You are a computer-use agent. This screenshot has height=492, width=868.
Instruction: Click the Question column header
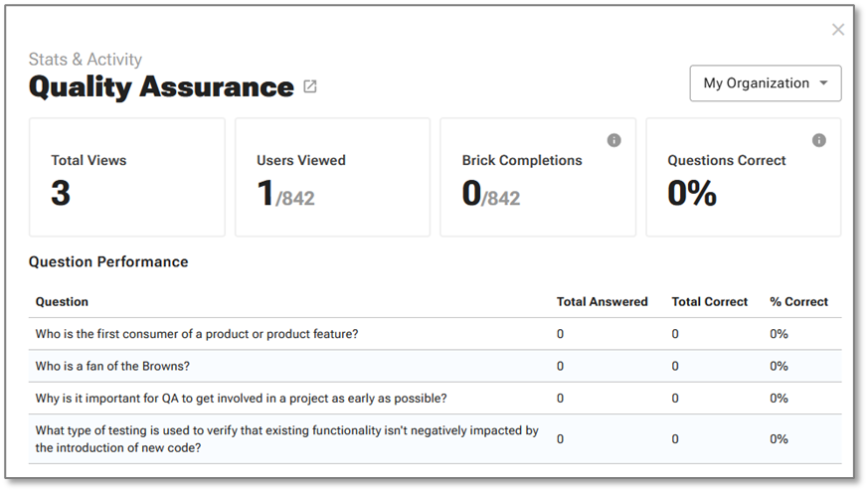[x=62, y=302]
